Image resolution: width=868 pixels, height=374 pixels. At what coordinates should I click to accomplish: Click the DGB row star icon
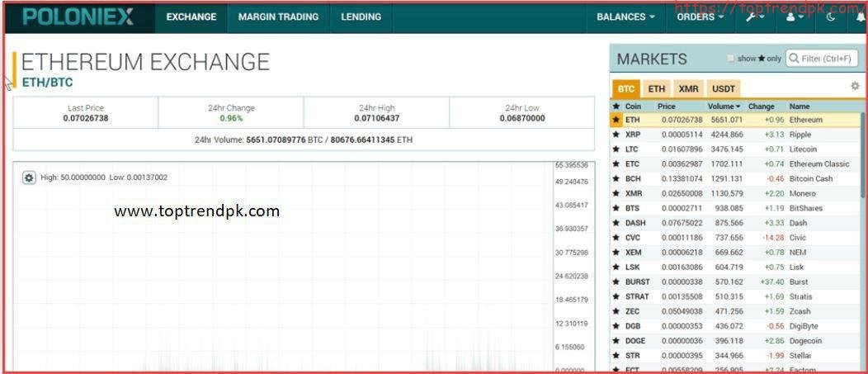pos(616,326)
